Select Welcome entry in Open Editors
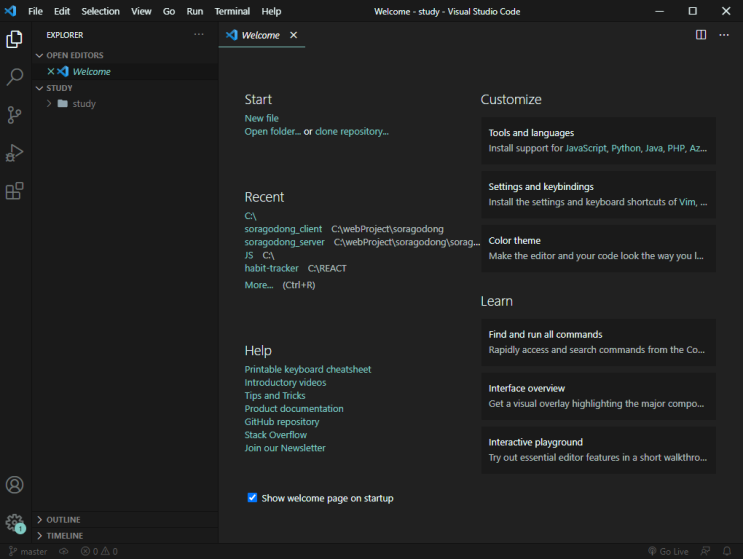This screenshot has width=743, height=559. tap(127, 72)
